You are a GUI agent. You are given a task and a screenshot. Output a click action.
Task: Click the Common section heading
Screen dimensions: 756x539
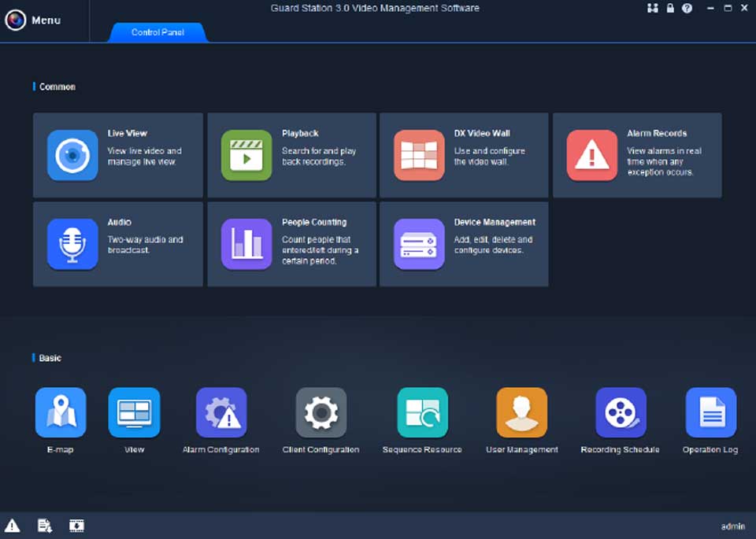pyautogui.click(x=57, y=87)
